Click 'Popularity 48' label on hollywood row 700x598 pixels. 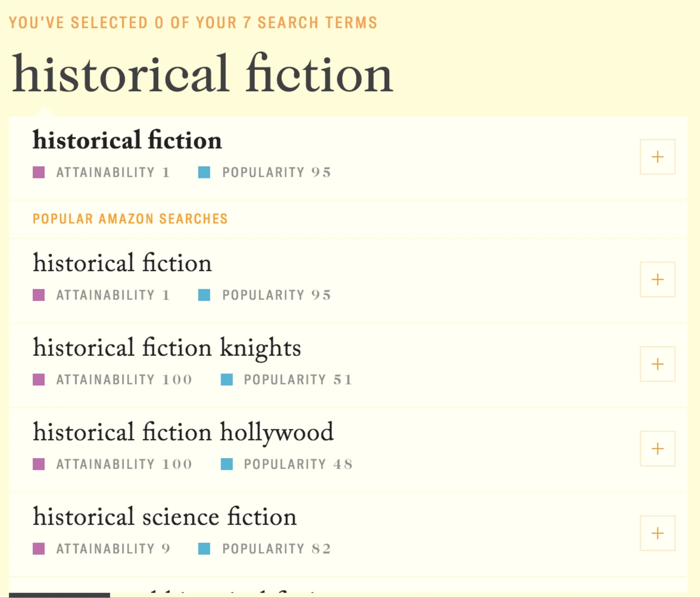pyautogui.click(x=298, y=464)
